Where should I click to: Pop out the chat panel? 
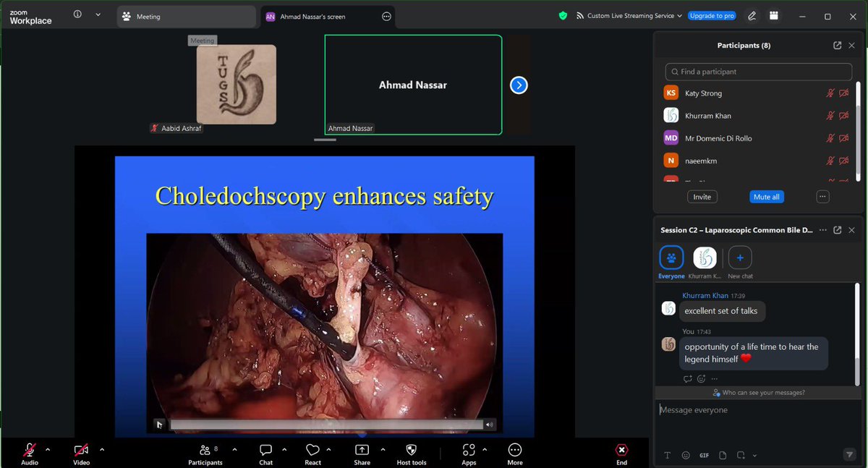tap(837, 230)
